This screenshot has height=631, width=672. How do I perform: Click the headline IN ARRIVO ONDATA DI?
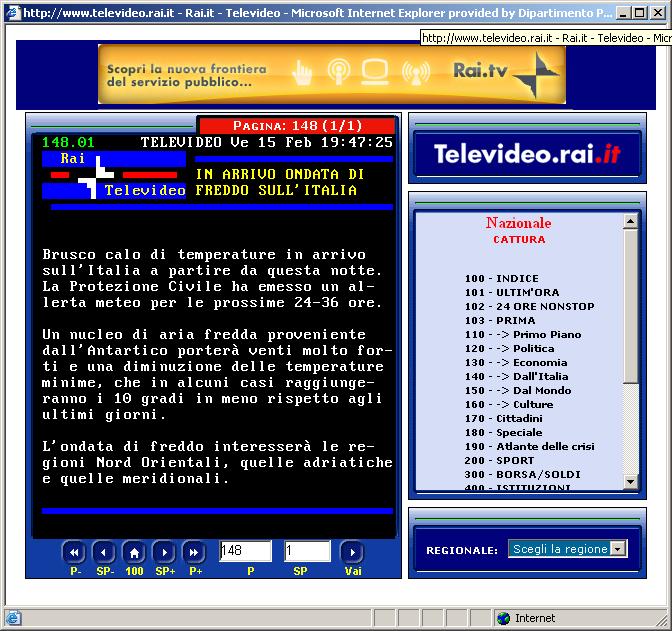280,174
